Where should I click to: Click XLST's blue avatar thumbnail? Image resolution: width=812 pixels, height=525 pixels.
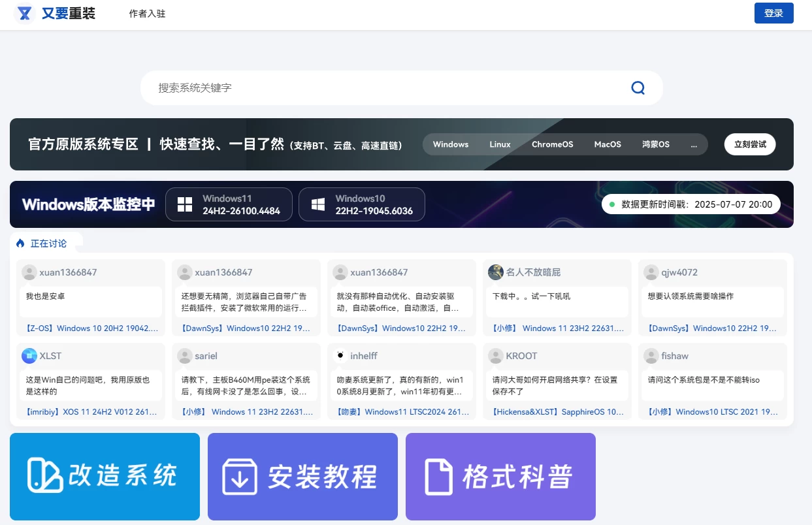(28, 356)
